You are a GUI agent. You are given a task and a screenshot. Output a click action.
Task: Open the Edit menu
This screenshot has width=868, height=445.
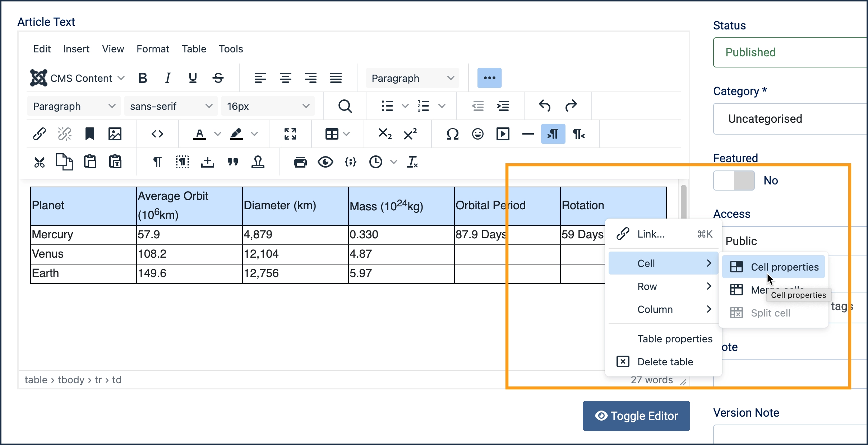(42, 49)
